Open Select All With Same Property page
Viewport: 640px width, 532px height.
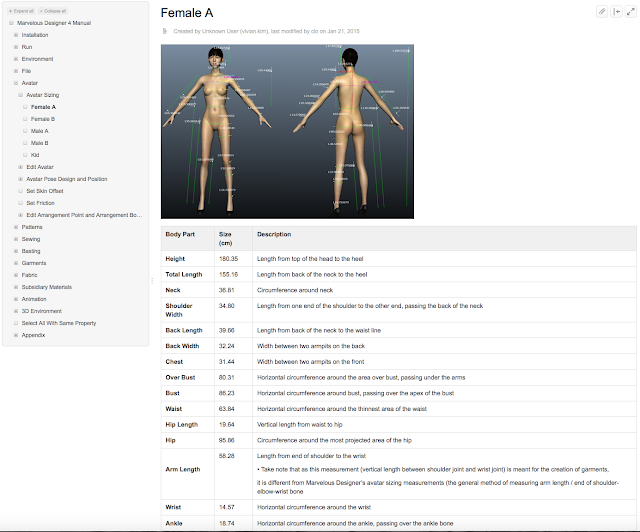(x=59, y=323)
